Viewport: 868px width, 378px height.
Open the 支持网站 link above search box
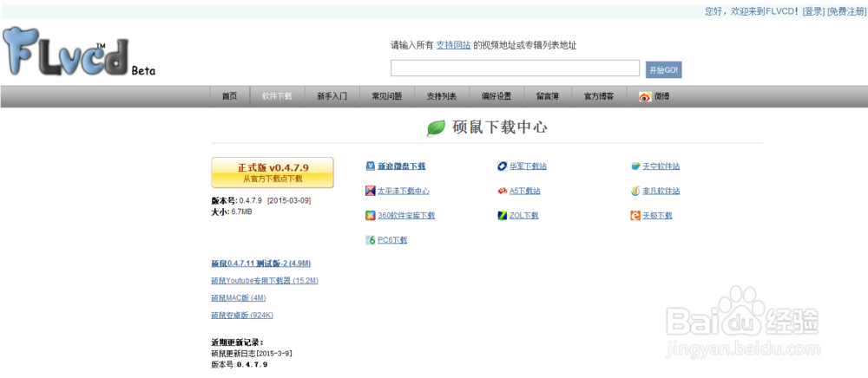click(453, 45)
